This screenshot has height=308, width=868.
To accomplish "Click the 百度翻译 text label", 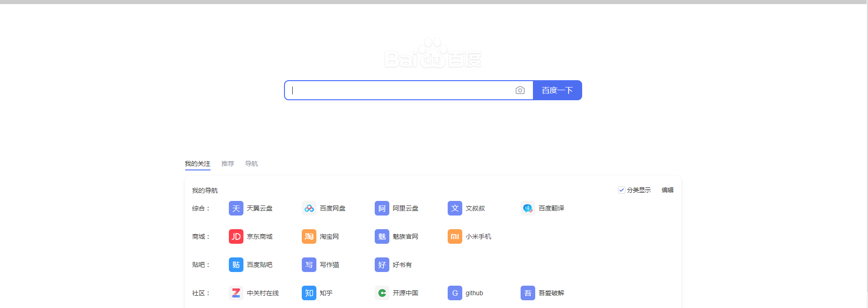I will click(551, 208).
